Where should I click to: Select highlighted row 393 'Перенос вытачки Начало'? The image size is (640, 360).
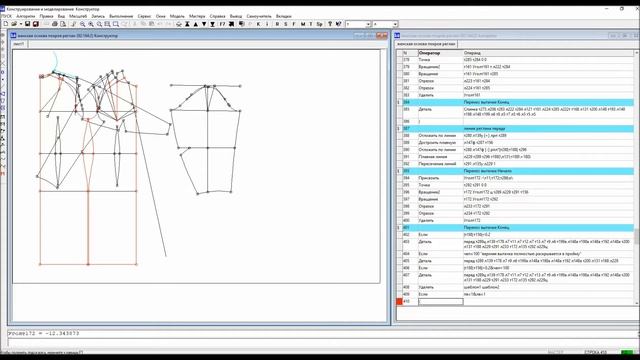(x=518, y=171)
